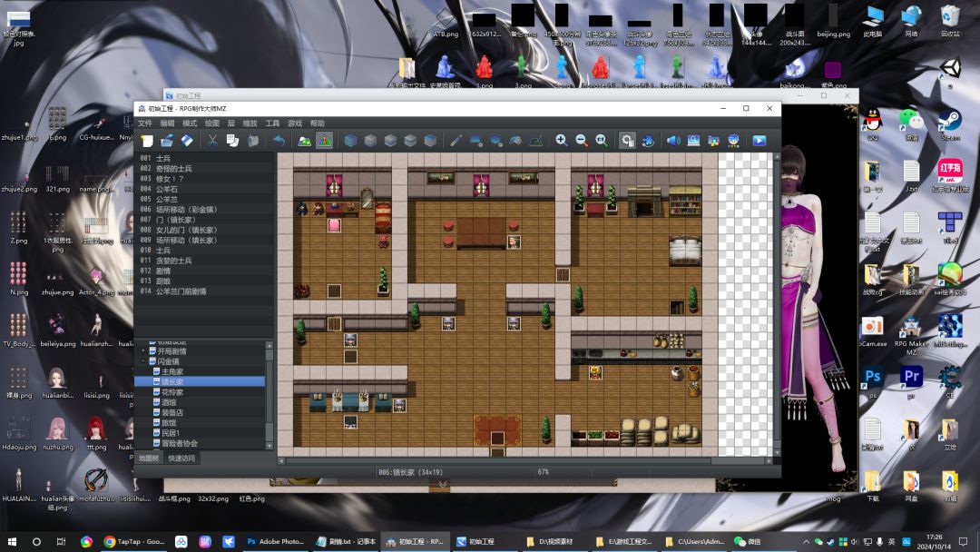Image resolution: width=980 pixels, height=552 pixels.
Task: Select event 014 公羊兰门前剧情
Action: [205, 291]
